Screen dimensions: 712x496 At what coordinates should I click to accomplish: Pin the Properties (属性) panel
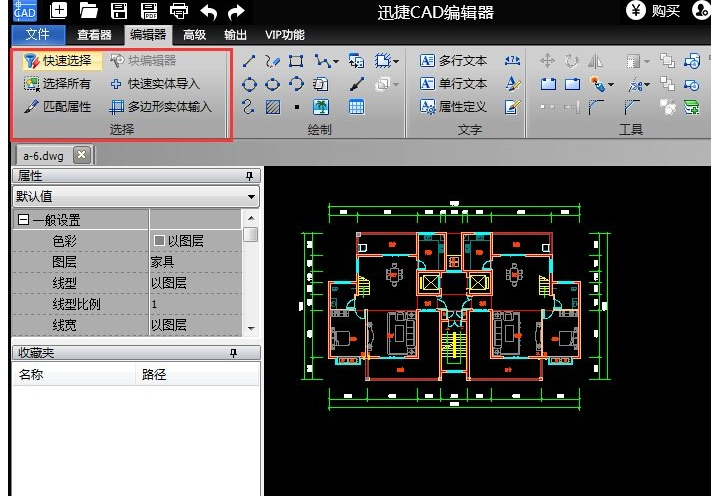249,176
